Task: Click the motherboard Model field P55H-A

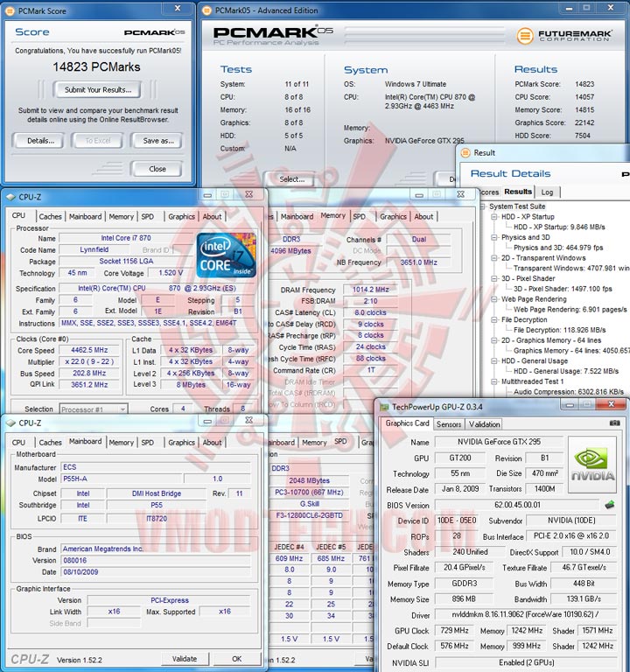Action: (122, 479)
